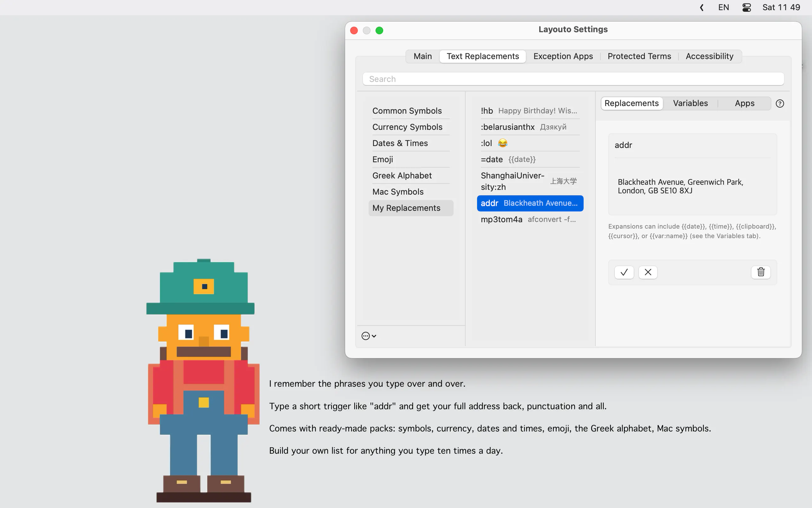Open the ellipsis actions menu below categories
812x508 pixels.
(369, 336)
